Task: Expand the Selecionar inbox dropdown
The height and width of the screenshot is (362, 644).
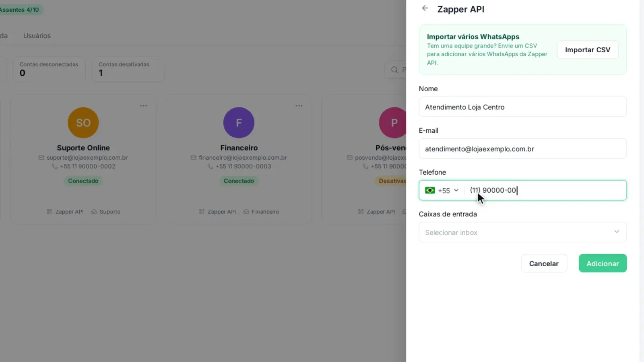Action: (522, 232)
